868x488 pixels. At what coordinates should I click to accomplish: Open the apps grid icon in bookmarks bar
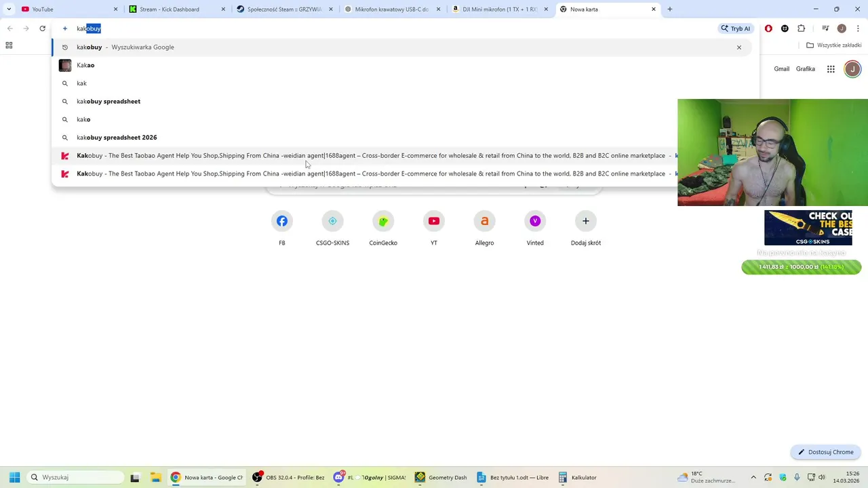click(9, 45)
